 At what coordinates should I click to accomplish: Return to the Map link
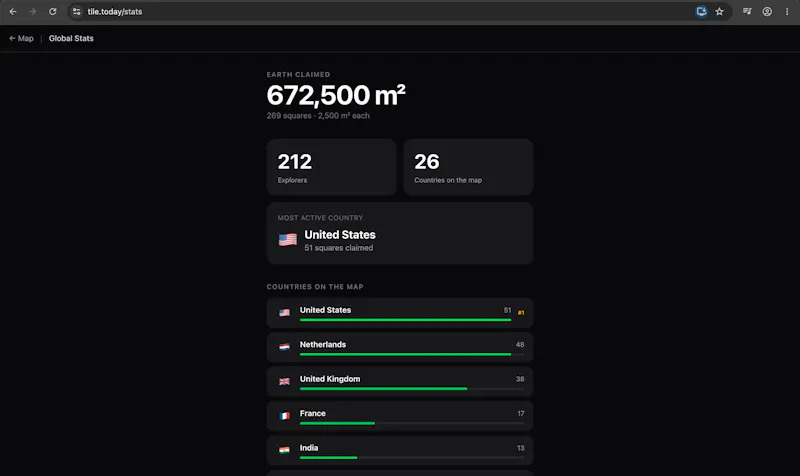[x=21, y=38]
